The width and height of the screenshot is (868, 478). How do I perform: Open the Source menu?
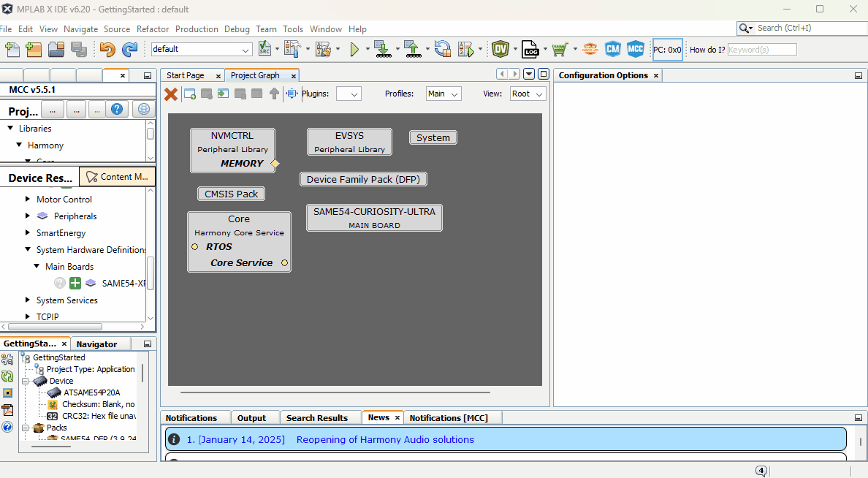click(x=117, y=29)
